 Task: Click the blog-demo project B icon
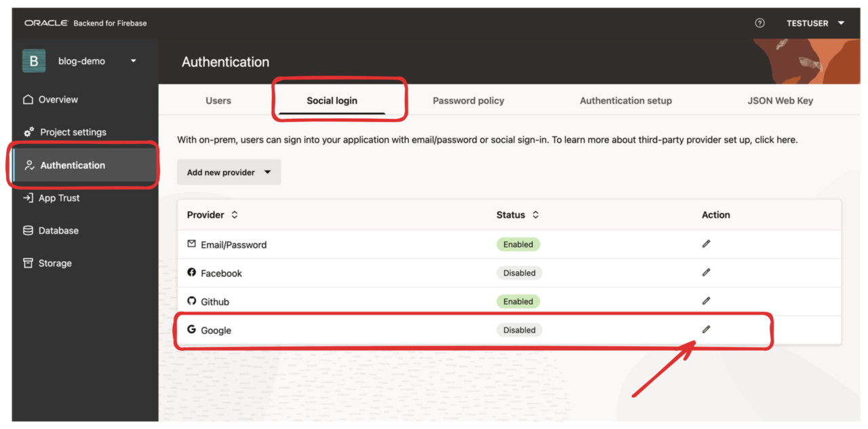[34, 61]
